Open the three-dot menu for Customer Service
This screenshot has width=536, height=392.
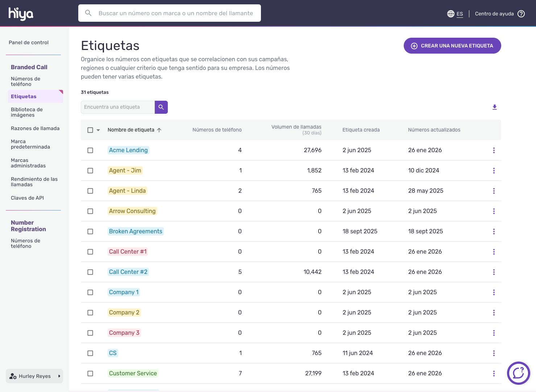(x=494, y=374)
